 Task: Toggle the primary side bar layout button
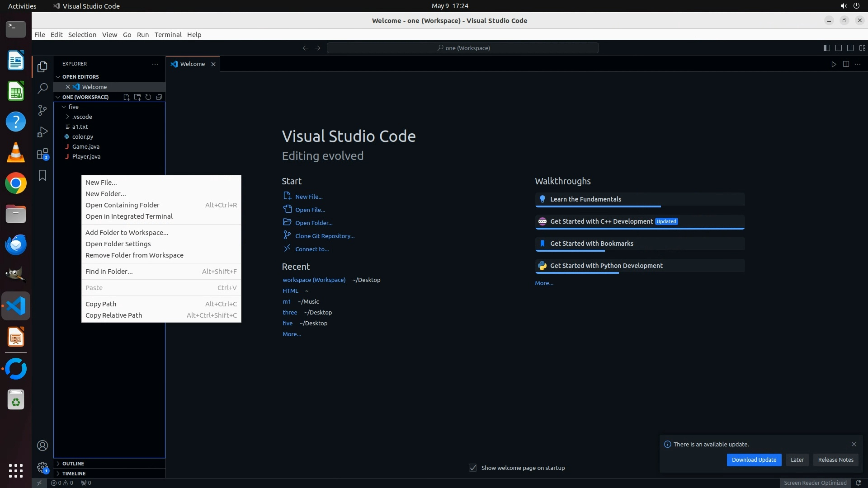(826, 48)
